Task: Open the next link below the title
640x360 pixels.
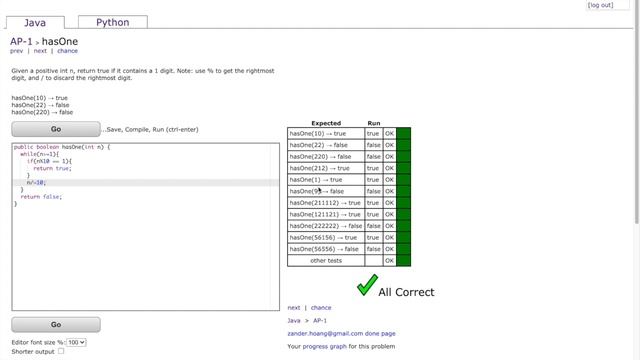Action: tap(40, 51)
